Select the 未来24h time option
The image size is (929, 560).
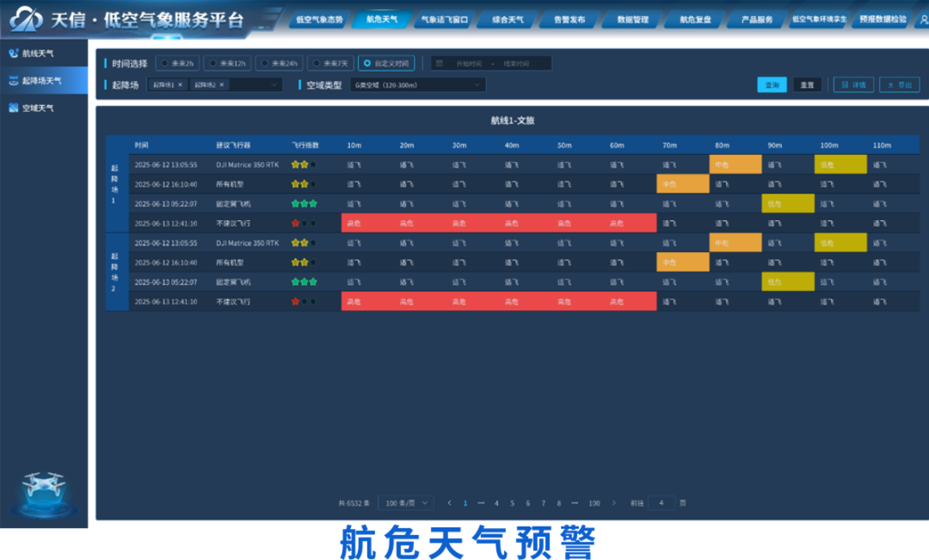click(280, 63)
